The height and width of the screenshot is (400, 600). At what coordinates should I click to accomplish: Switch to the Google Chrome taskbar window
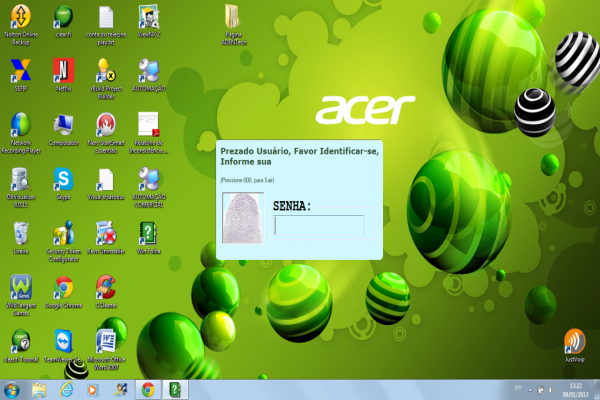coord(148,390)
